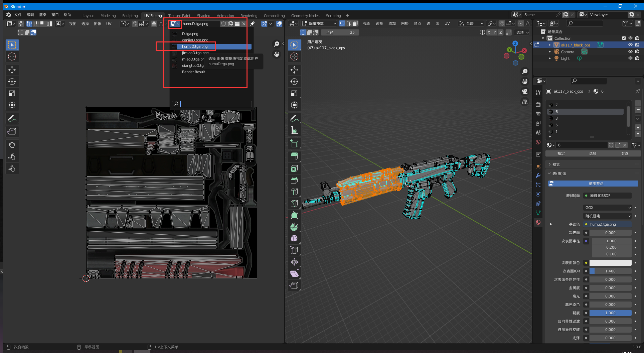Open the Material properties tab icon
The image size is (644, 353).
538,222
